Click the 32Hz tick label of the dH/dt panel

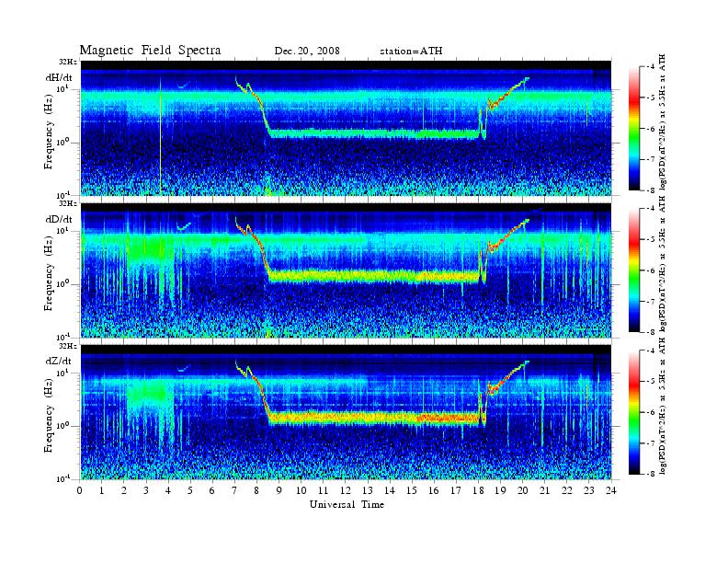68,62
